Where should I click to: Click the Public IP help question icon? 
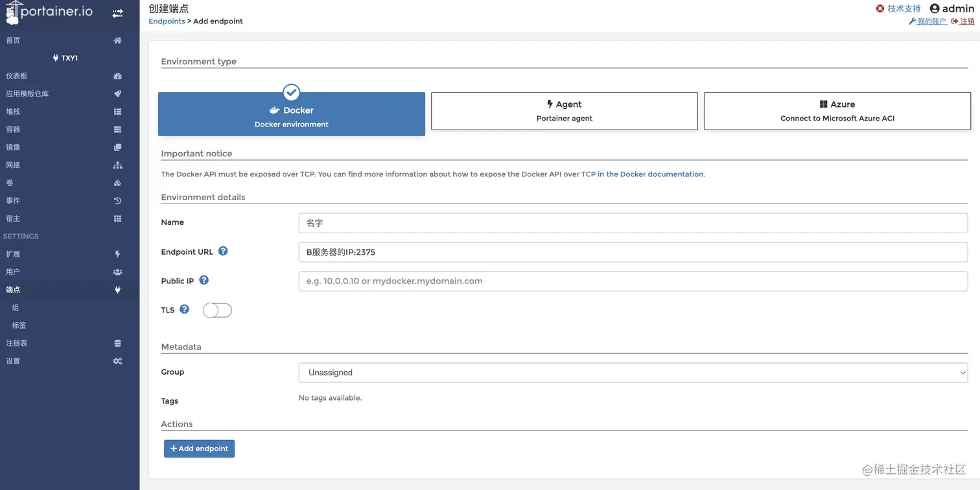pos(204,280)
